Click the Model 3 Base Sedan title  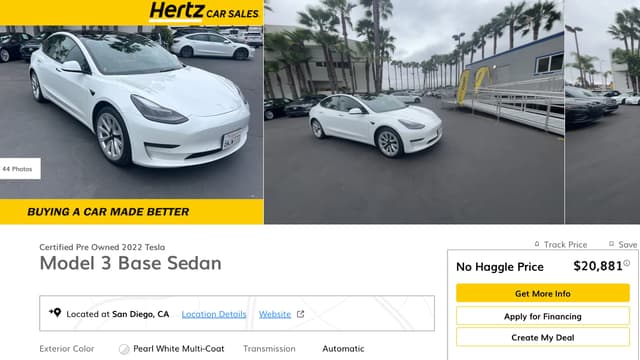(131, 263)
